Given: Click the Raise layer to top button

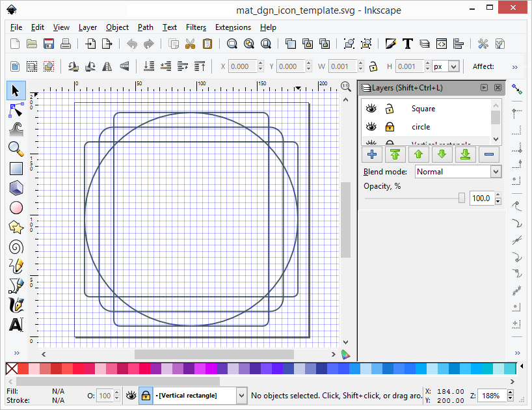Looking at the screenshot, I should point(395,154).
